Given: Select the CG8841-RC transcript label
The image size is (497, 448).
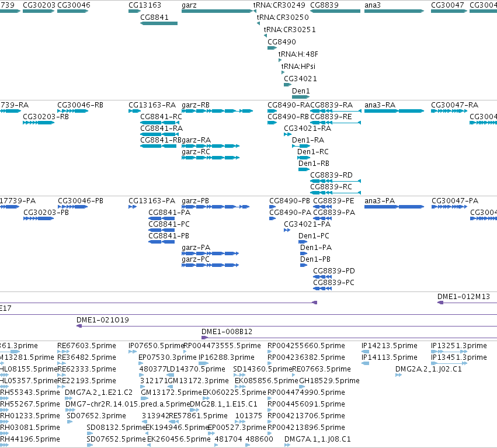Looking at the screenshot, I should 161,117.
